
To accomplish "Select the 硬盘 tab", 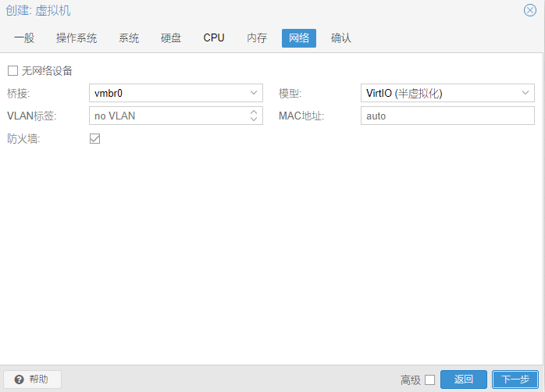I will [x=171, y=38].
